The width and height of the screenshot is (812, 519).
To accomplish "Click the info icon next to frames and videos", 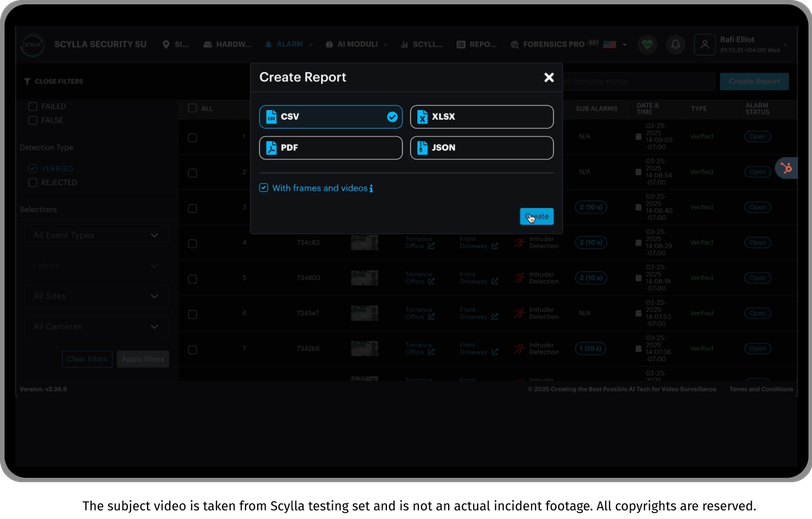I will (x=371, y=189).
